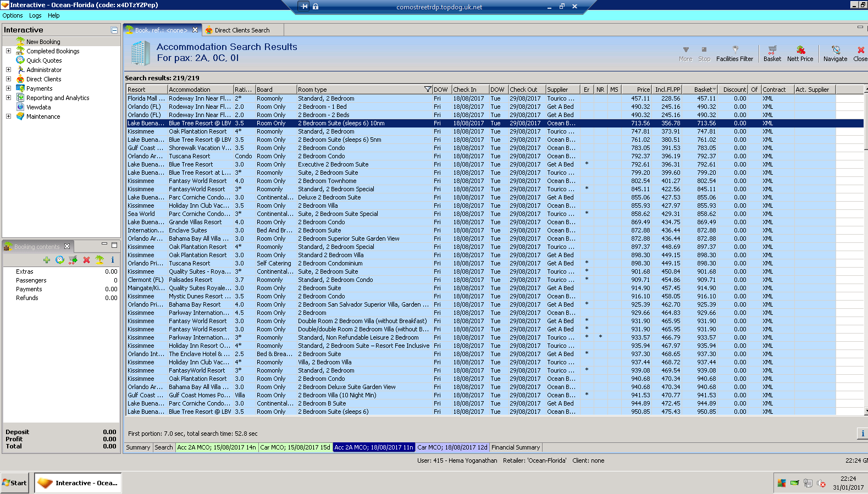Expand the Direct Clients tree node
Screen dimensions: 868x494
coord(8,79)
